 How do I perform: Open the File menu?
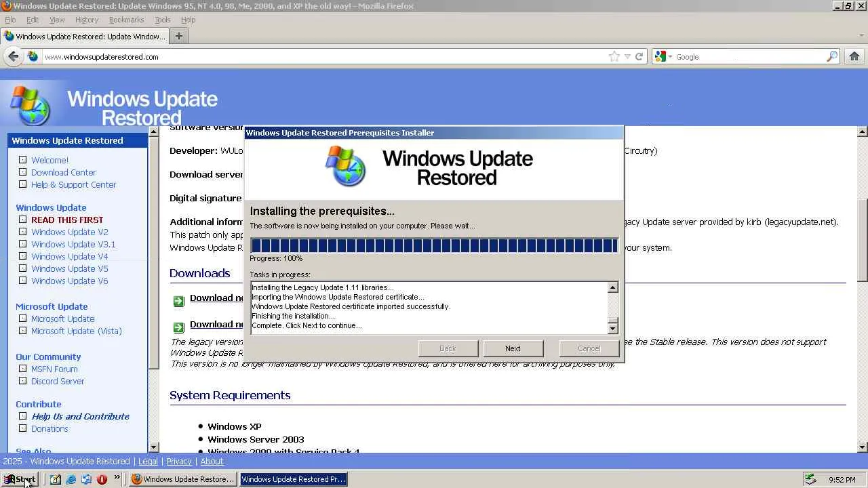(10, 20)
